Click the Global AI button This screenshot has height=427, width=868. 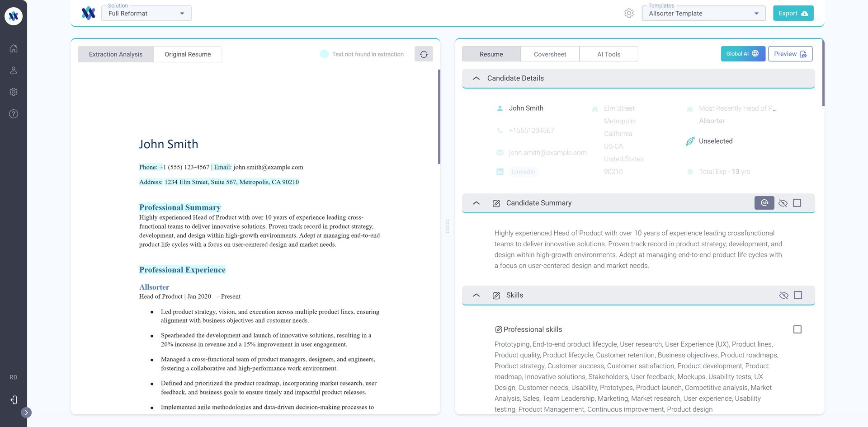coord(743,54)
